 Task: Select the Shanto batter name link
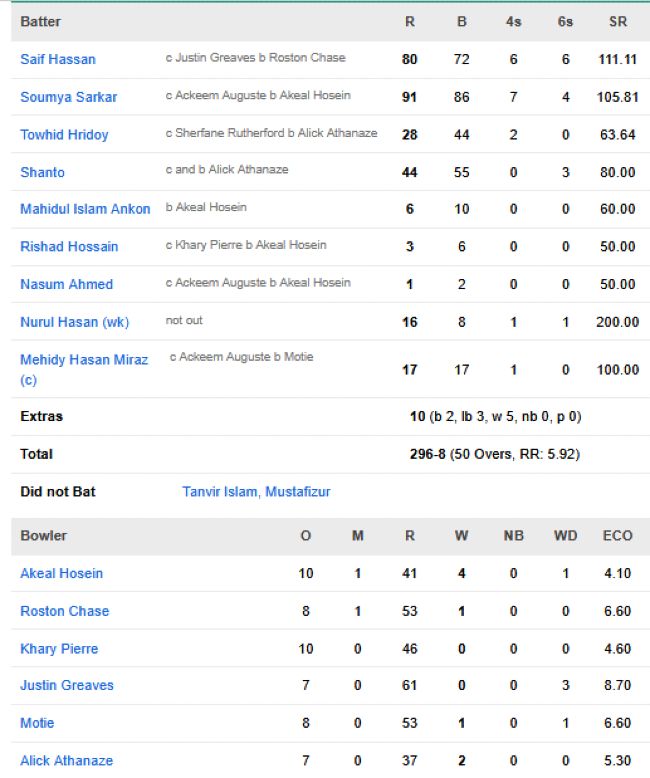(42, 172)
